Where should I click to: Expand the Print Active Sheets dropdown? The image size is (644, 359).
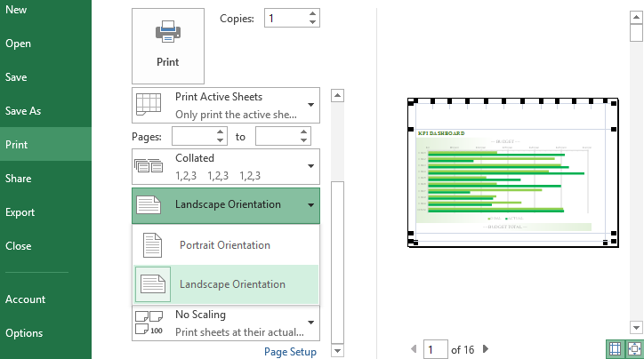pos(225,105)
